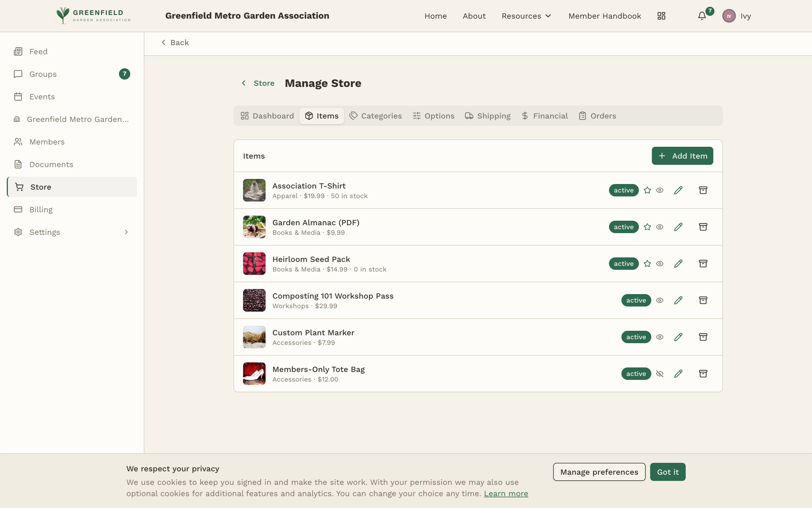
Task: Archive the Garden Almanac (PDF) item
Action: click(x=703, y=227)
